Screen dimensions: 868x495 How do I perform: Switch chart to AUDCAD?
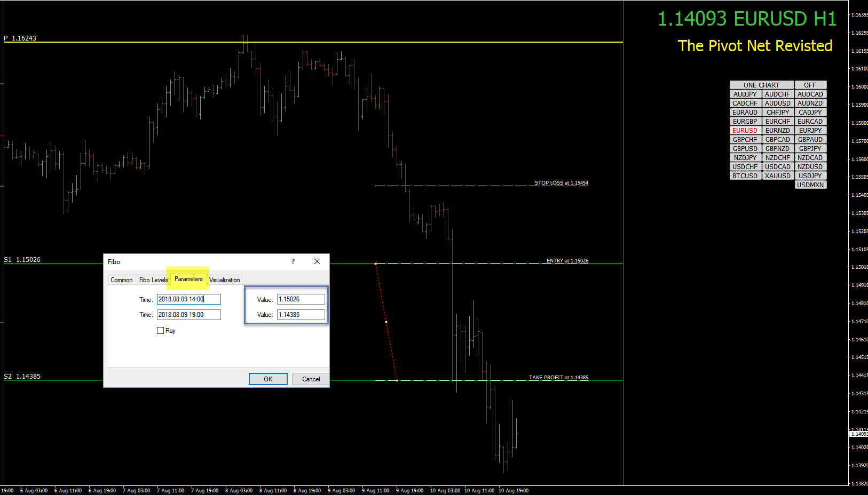coord(810,94)
